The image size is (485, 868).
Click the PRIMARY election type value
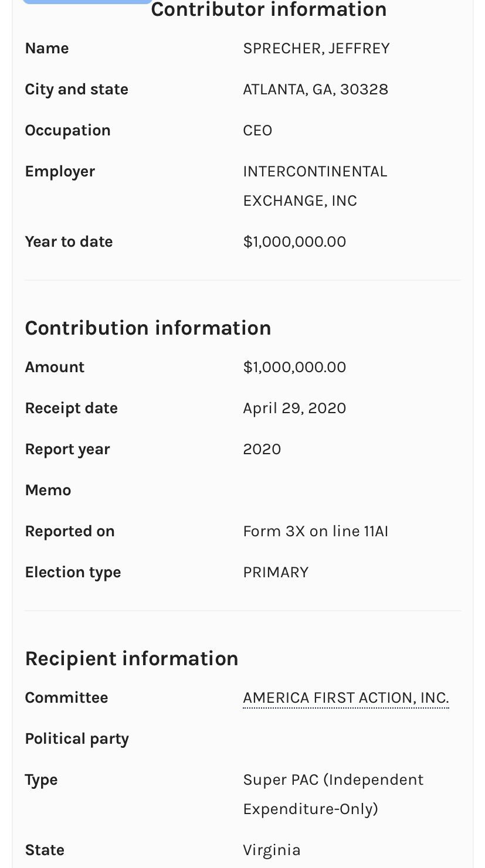coord(276,573)
